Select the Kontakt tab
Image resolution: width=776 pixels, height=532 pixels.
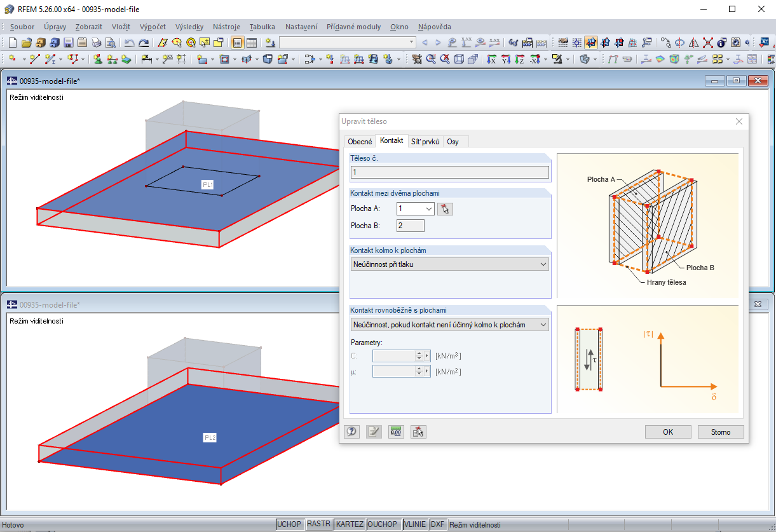pyautogui.click(x=391, y=140)
